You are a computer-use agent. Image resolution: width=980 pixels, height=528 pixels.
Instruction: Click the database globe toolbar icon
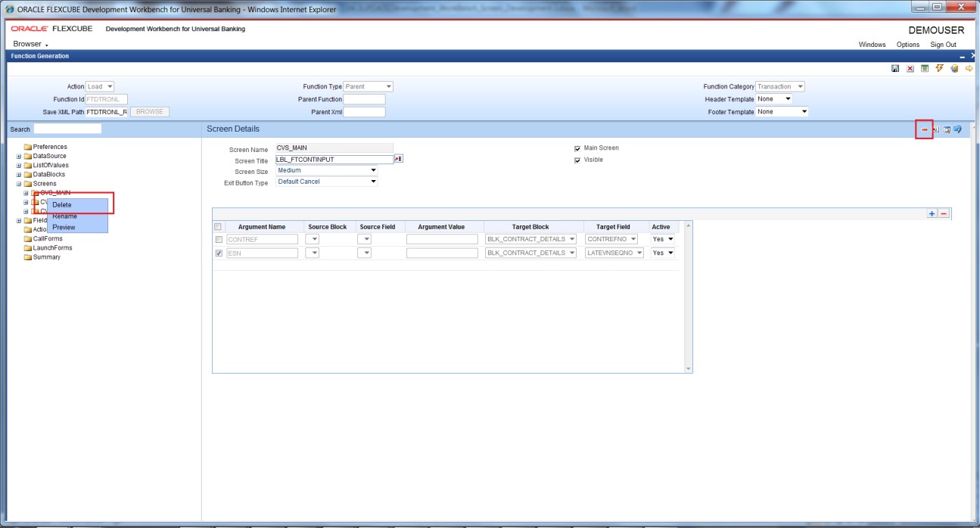coord(954,69)
